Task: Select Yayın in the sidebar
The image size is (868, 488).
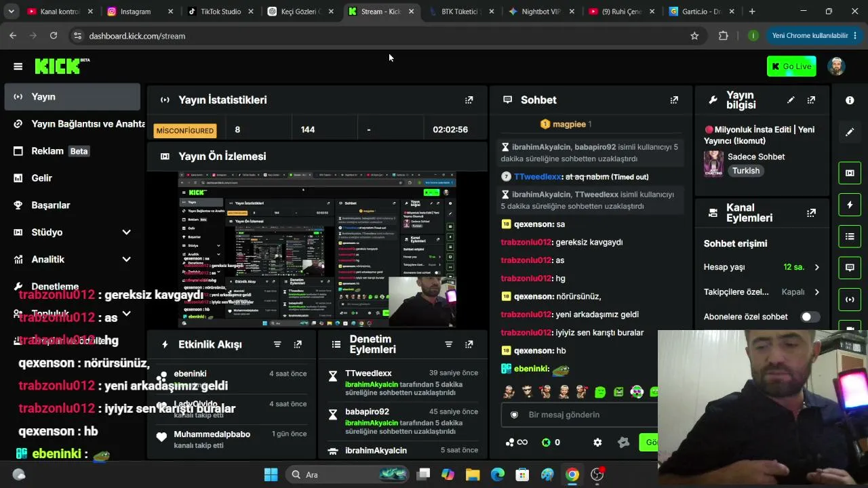Action: click(x=72, y=97)
